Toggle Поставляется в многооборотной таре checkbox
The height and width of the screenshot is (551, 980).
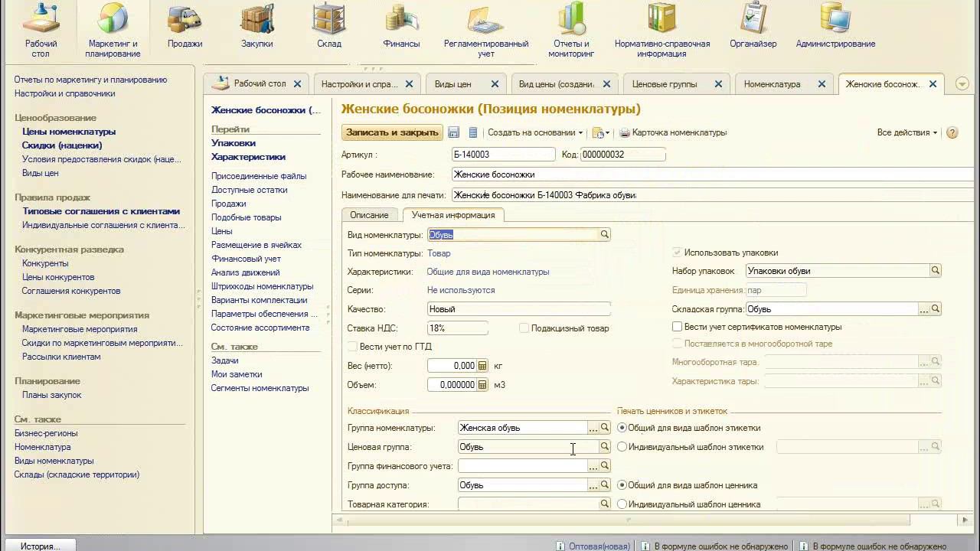coord(677,344)
